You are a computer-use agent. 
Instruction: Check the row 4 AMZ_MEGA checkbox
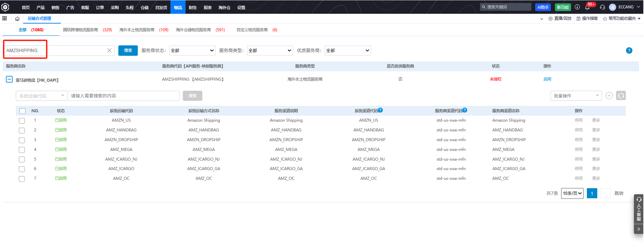[x=22, y=150]
